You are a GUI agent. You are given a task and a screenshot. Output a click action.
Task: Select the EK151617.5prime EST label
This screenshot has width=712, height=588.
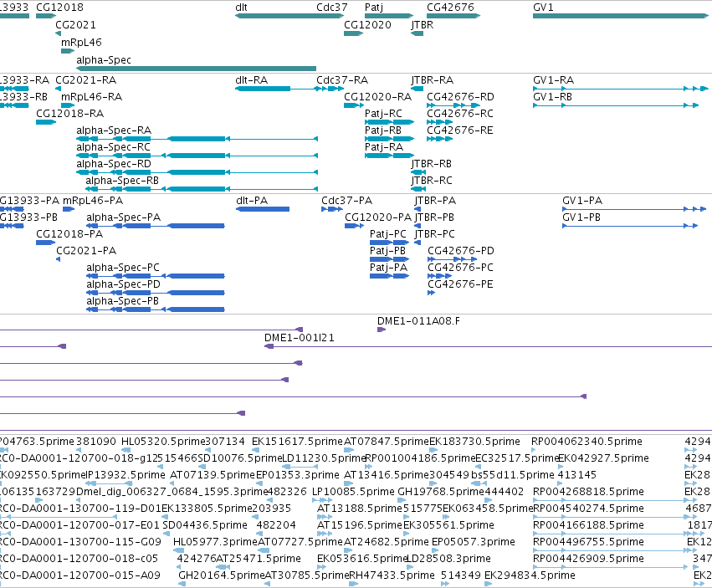(x=297, y=442)
